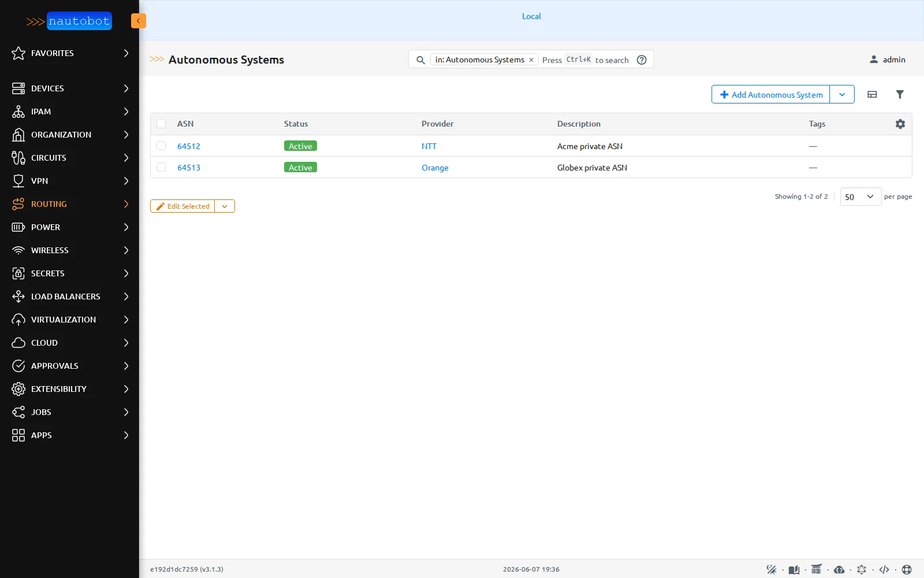Open the CIRCUITS menu label
Image resolution: width=924 pixels, height=578 pixels.
(x=49, y=158)
